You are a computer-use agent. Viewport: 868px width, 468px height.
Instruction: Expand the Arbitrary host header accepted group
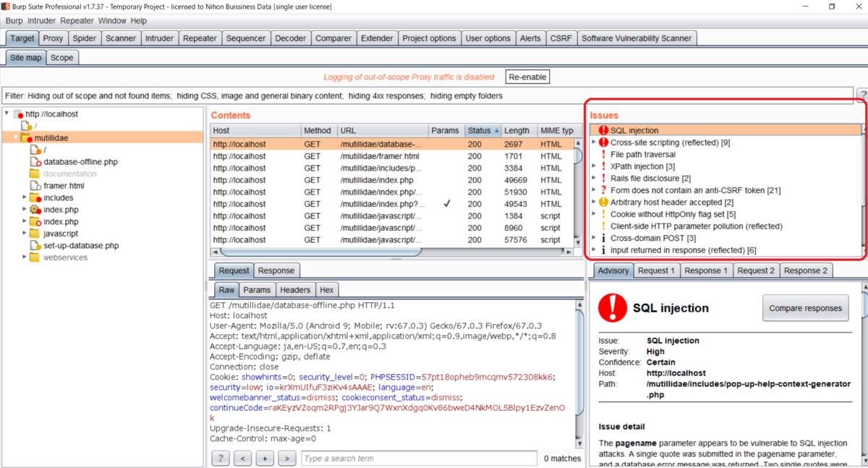click(594, 203)
